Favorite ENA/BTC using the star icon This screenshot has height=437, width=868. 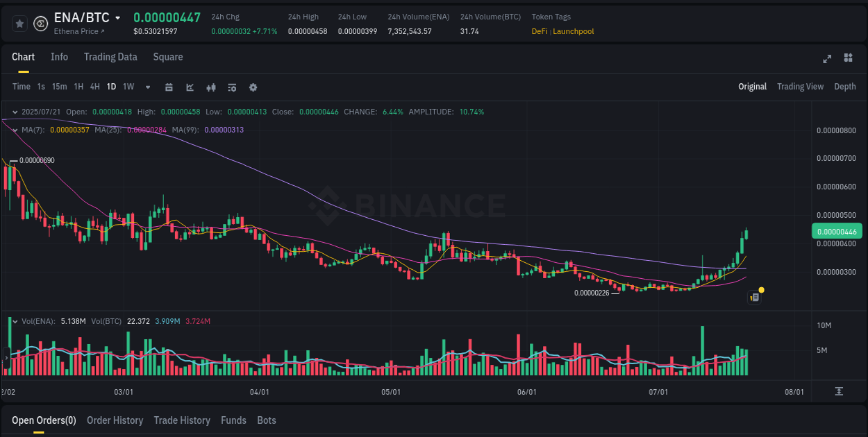pyautogui.click(x=19, y=23)
